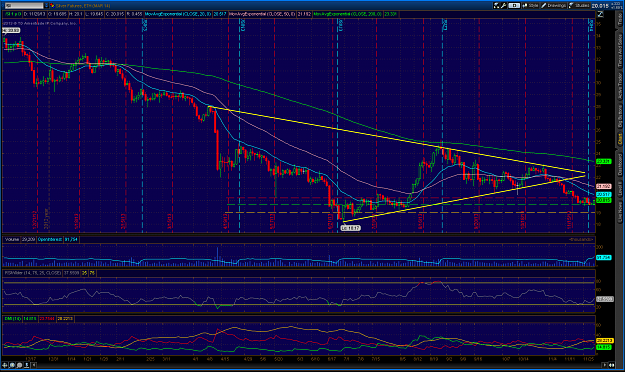Maximize chart with expand arrow icon
Screen dimensions: 625x372
tap(600, 14)
